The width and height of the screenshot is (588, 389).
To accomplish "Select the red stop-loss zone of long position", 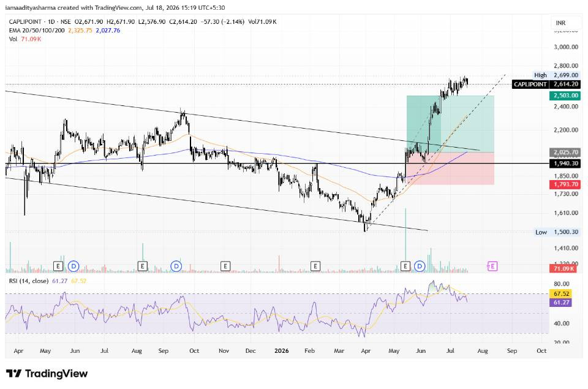I will coord(450,168).
